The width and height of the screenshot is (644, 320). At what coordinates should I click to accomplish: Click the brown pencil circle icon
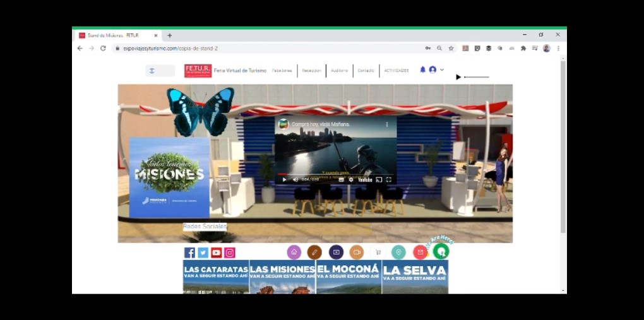click(314, 252)
